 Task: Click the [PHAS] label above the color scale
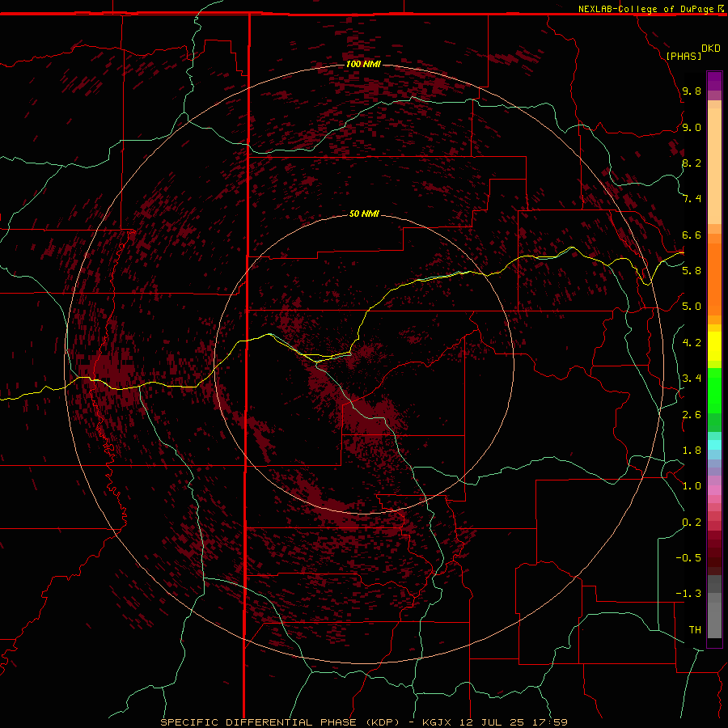coord(684,56)
